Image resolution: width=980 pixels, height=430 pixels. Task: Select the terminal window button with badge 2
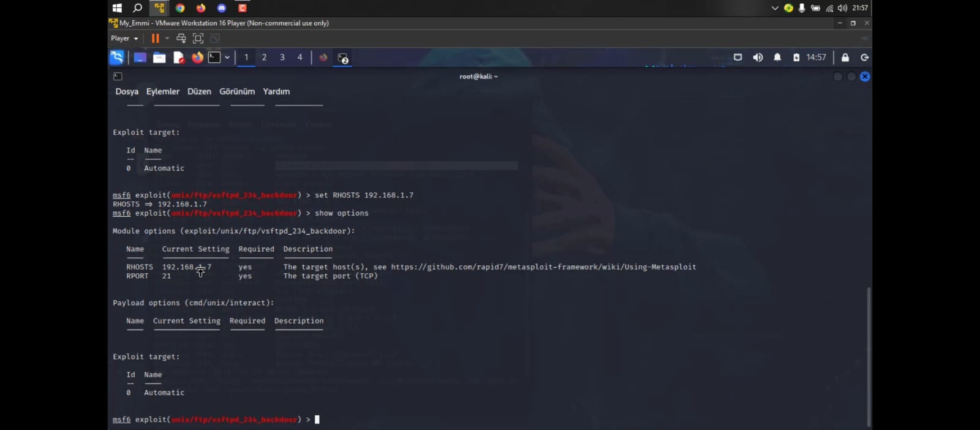343,58
